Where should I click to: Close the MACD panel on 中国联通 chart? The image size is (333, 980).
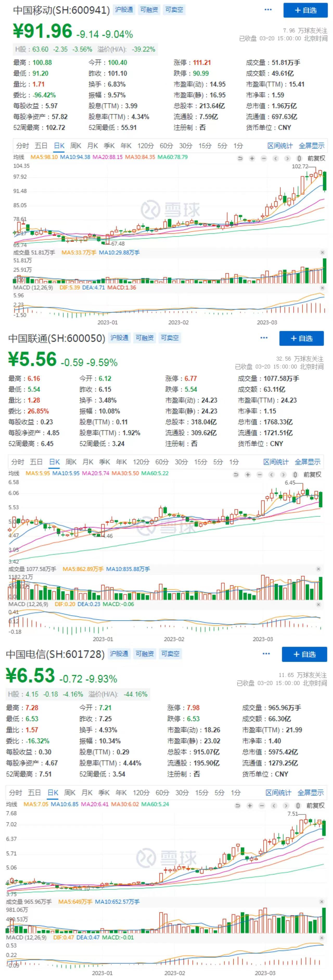click(x=318, y=604)
